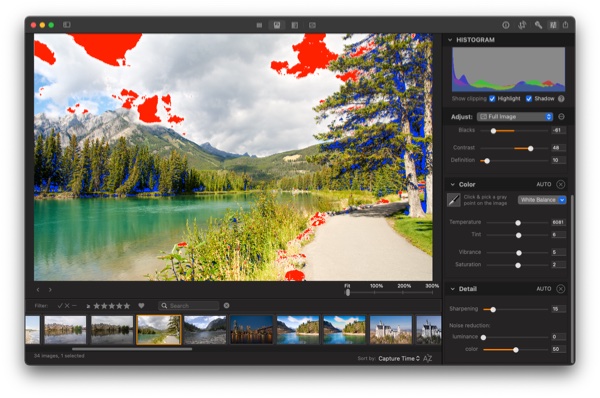Click the zoom slider handle below image
This screenshot has height=398, width=600.
(347, 293)
